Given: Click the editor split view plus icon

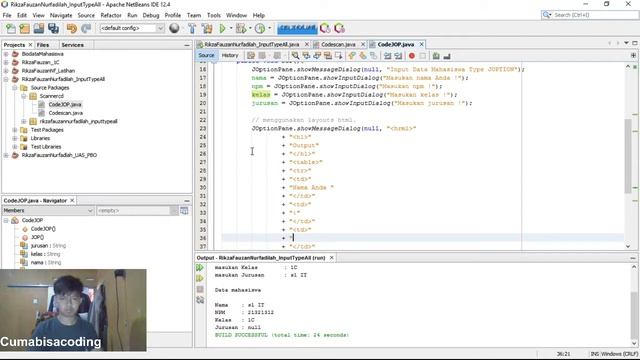Looking at the screenshot, I should (633, 56).
